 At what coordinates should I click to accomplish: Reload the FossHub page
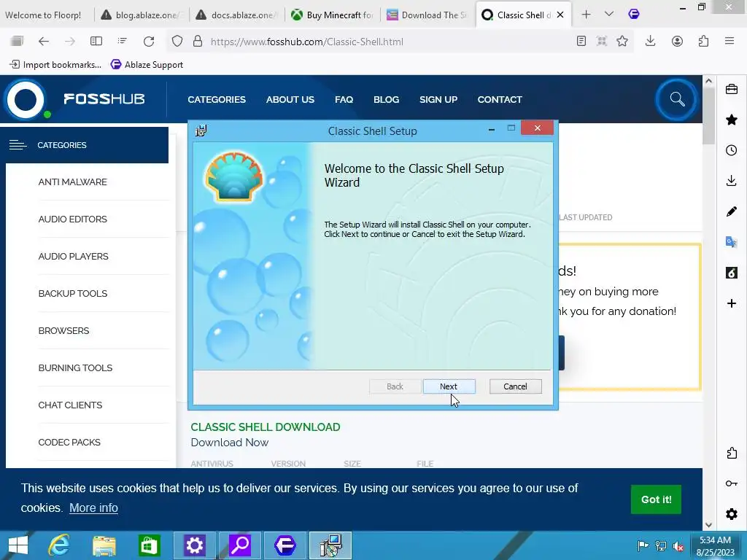[x=149, y=42]
